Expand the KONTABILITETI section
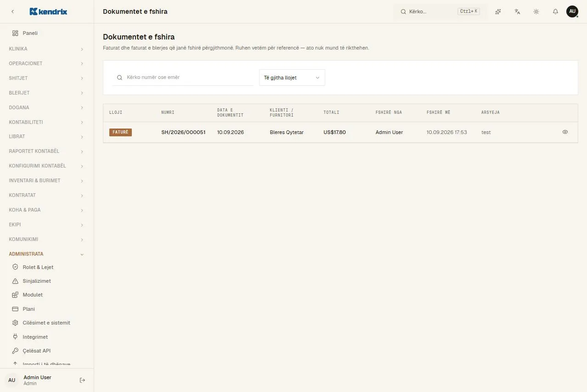The width and height of the screenshot is (587, 392). coord(47,122)
